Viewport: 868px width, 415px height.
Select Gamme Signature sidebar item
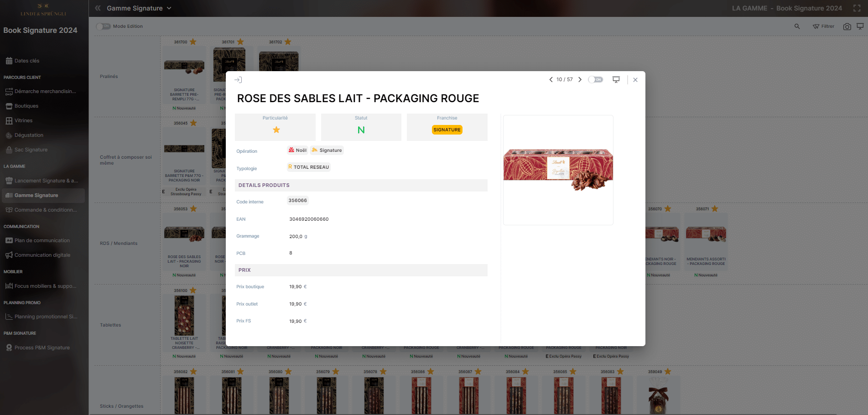point(43,195)
